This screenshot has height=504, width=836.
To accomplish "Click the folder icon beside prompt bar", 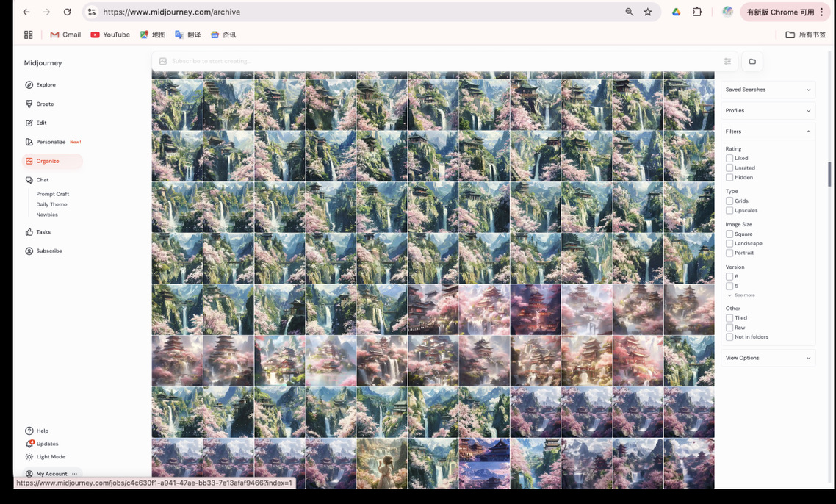I will click(752, 62).
